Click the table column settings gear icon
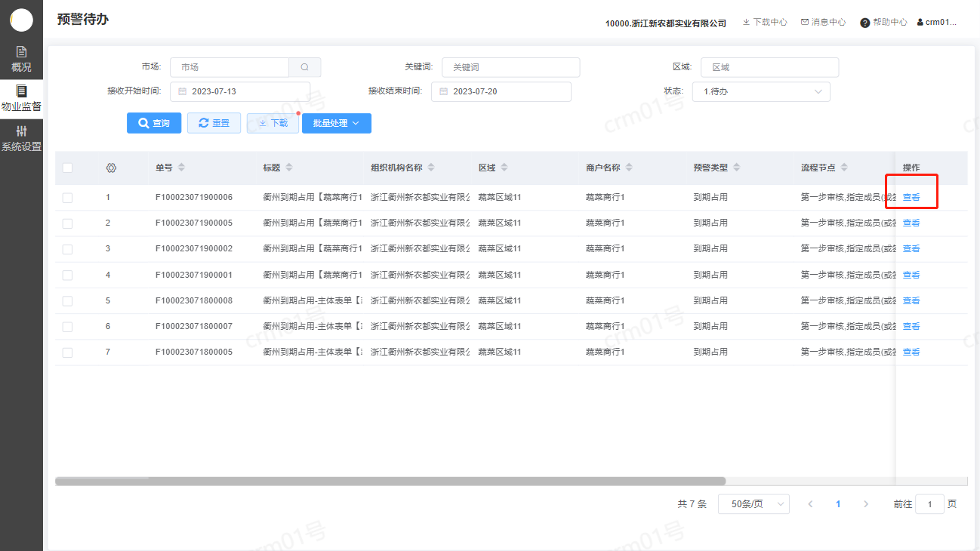Image resolution: width=980 pixels, height=551 pixels. pos(111,168)
